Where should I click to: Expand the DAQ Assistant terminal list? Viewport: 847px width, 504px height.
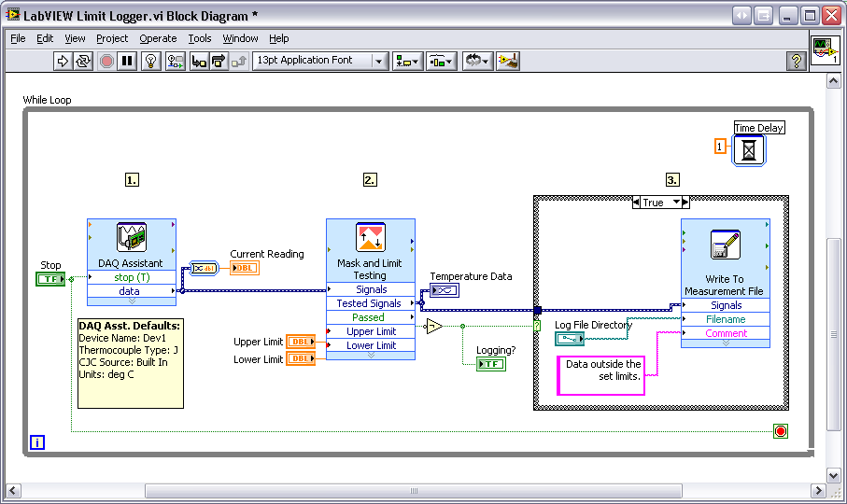click(132, 301)
